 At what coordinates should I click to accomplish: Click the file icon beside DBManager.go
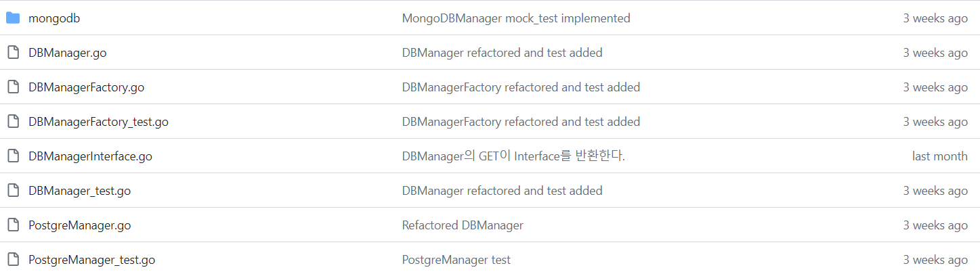tap(12, 53)
